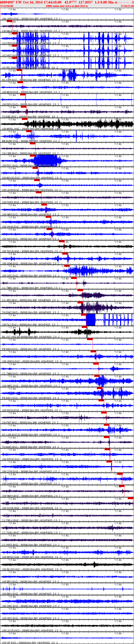Click the UW GBM EHZ station label
The width and height of the screenshot is (134, 644).
tap(10, 264)
